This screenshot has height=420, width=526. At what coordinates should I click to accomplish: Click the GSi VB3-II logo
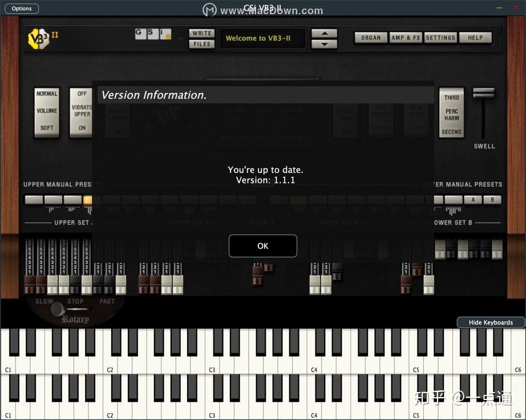[x=37, y=37]
